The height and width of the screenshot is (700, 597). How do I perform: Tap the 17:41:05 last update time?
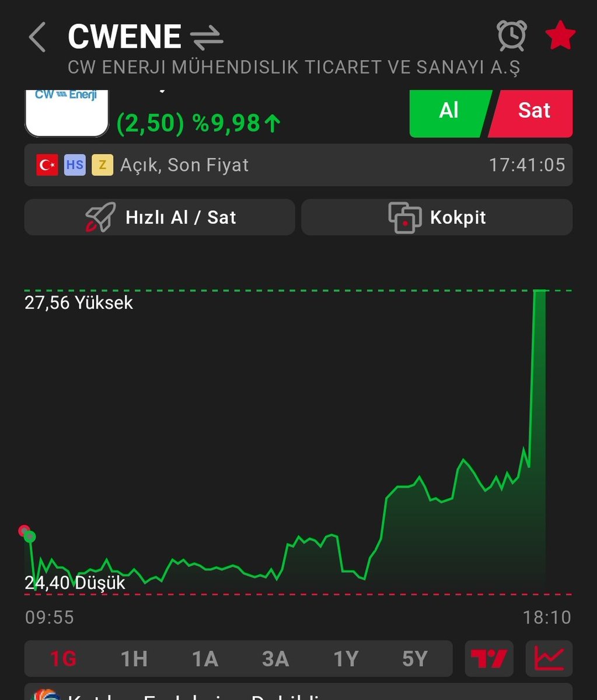coord(527,165)
